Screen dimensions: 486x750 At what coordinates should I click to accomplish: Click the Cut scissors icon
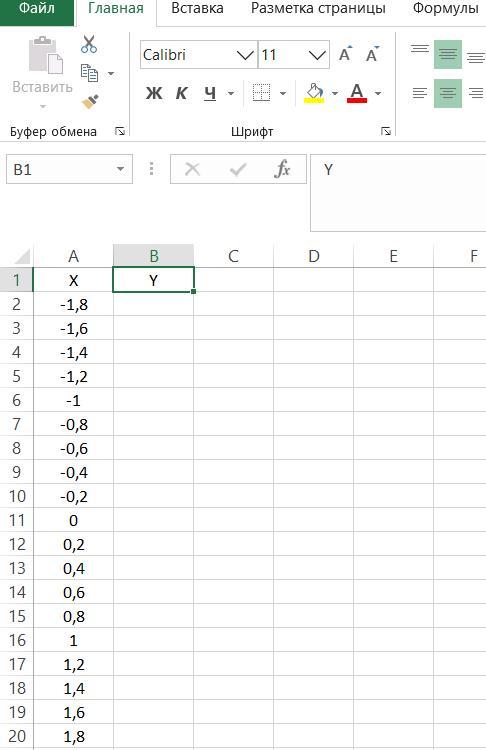(x=88, y=44)
